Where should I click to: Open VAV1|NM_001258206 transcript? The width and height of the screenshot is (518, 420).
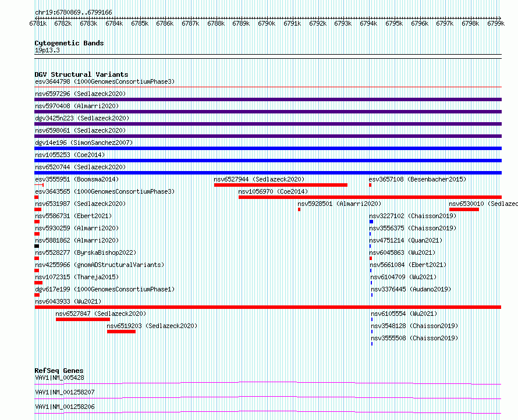65,407
